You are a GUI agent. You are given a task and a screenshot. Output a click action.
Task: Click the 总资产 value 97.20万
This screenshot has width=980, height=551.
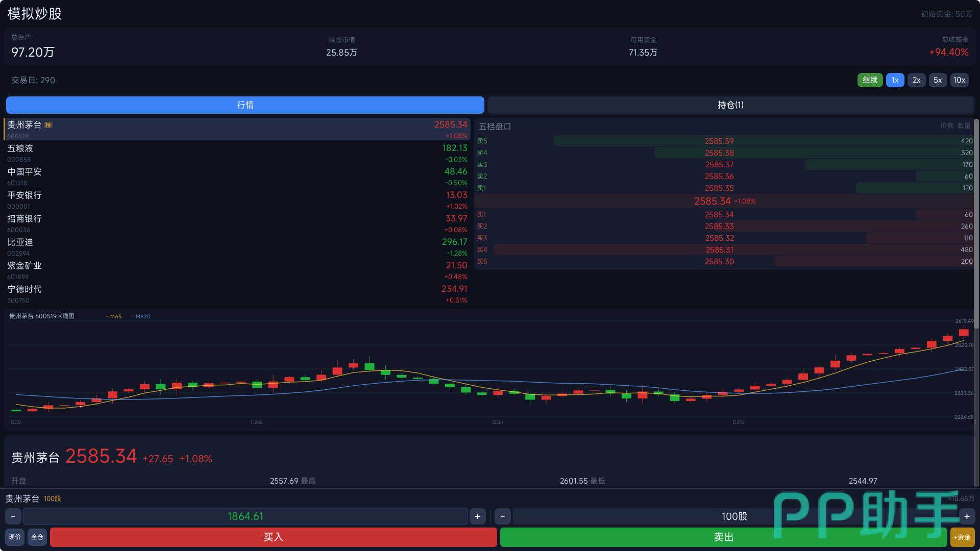pyautogui.click(x=33, y=52)
